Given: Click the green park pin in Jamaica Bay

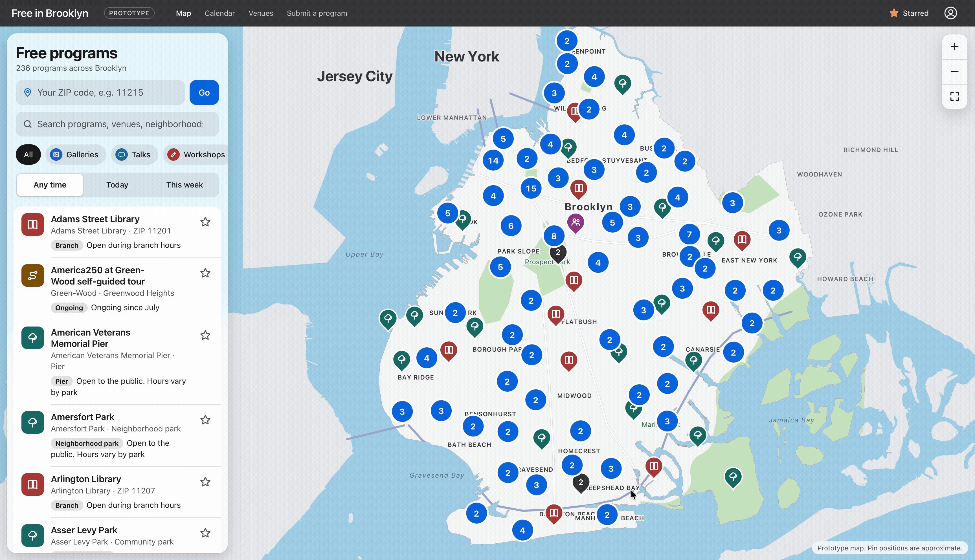Looking at the screenshot, I should [733, 477].
